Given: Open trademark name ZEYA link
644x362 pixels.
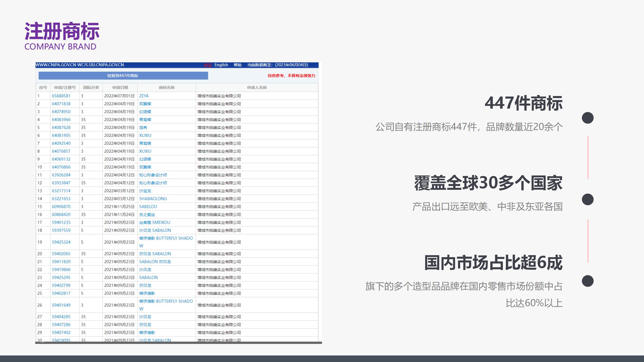Looking at the screenshot, I should click(144, 96).
